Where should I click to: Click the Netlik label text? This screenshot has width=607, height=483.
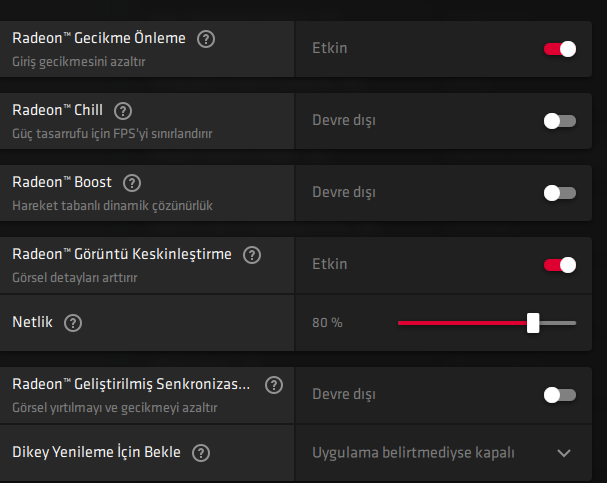[33, 323]
